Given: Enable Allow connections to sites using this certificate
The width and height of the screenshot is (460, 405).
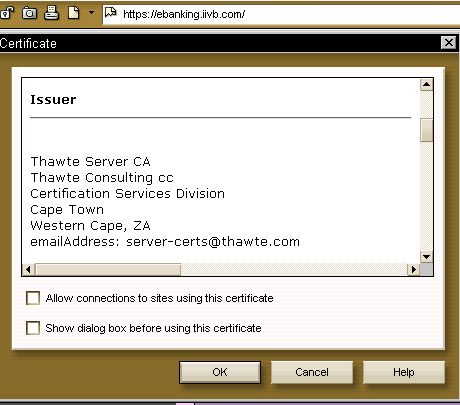Looking at the screenshot, I should (33, 298).
